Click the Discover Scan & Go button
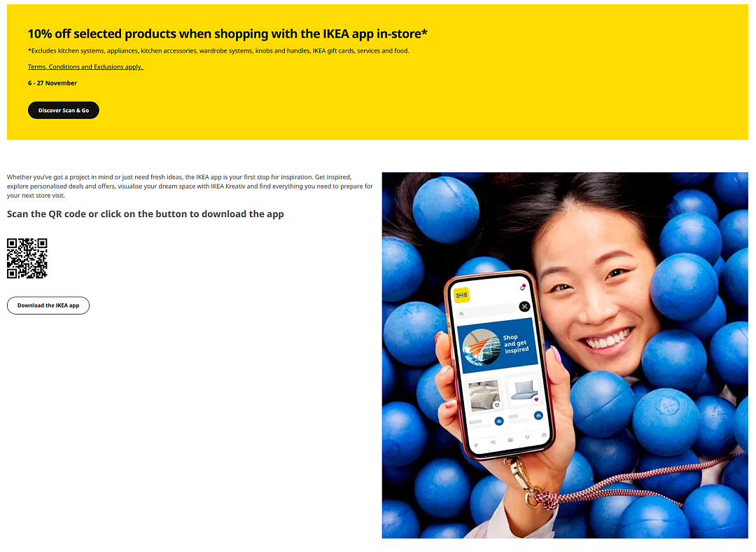The image size is (756, 552). click(x=64, y=110)
